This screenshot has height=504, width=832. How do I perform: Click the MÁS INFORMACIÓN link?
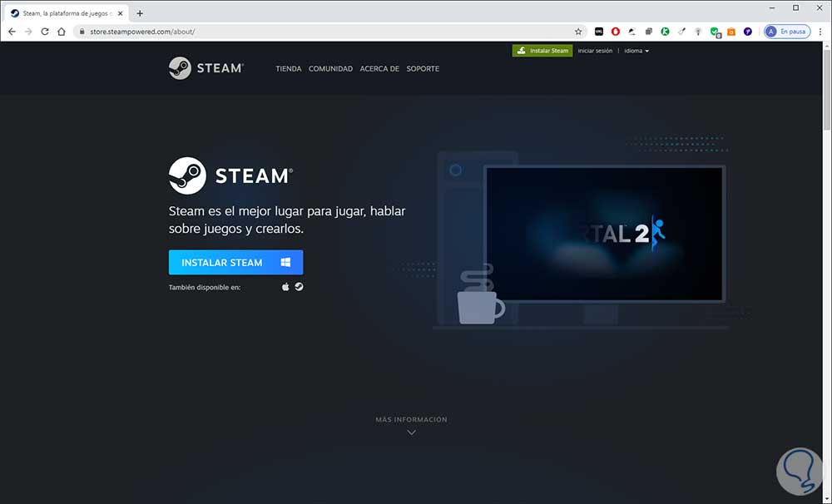pos(411,419)
